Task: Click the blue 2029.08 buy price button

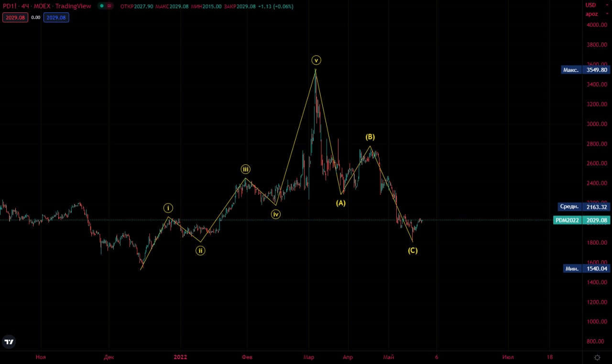Action: [x=56, y=17]
